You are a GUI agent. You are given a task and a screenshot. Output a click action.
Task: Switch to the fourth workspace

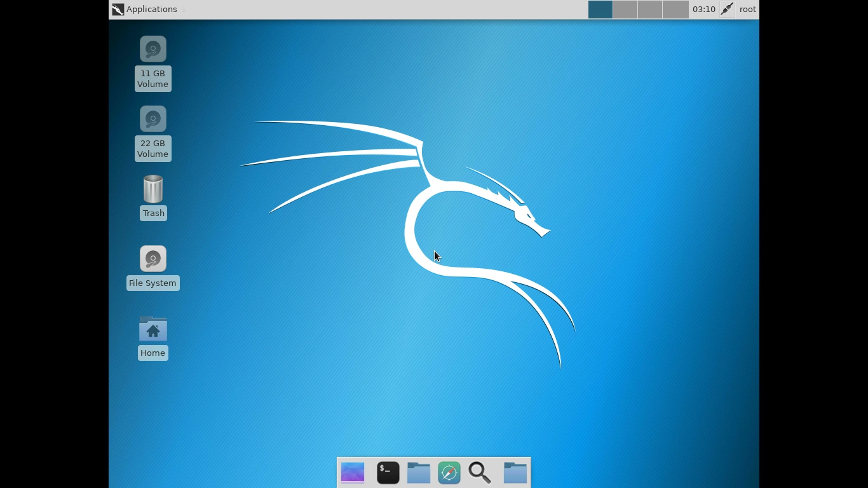pyautogui.click(x=675, y=10)
